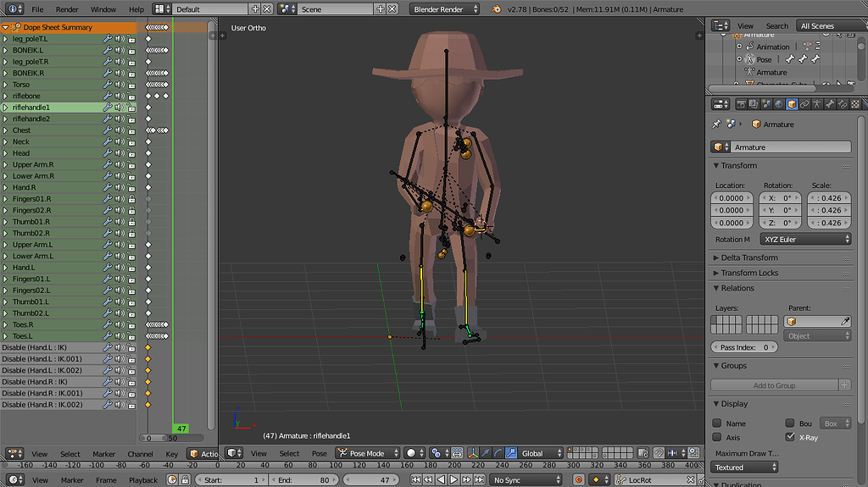Play the animation forward
Image resolution: width=868 pixels, height=487 pixels.
(x=454, y=480)
